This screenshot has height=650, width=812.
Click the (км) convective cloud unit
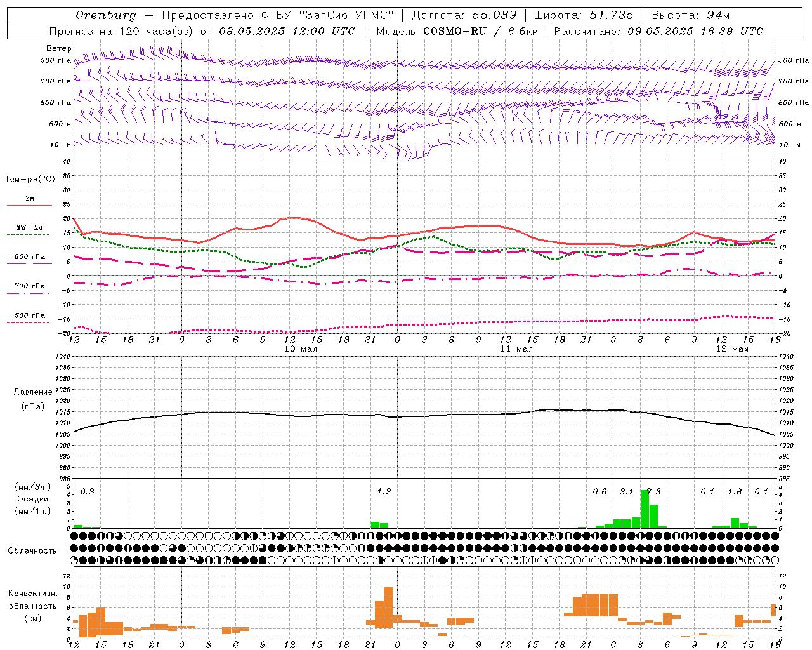pos(33,618)
